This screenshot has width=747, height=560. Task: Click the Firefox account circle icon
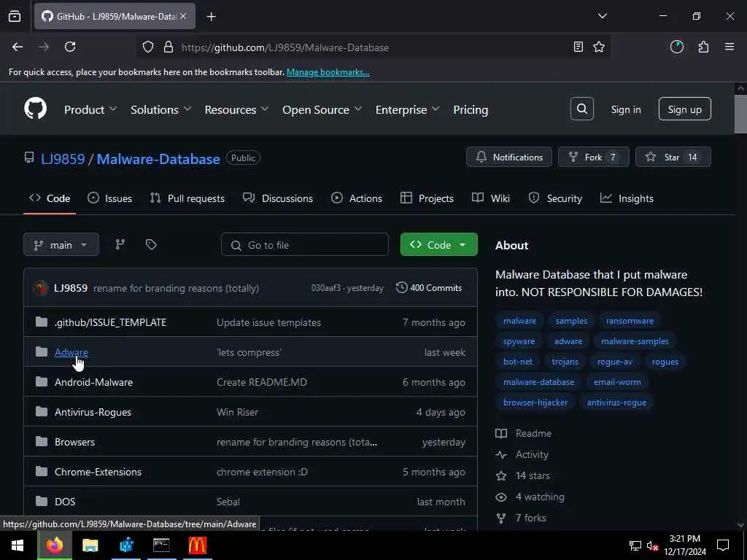(676, 47)
